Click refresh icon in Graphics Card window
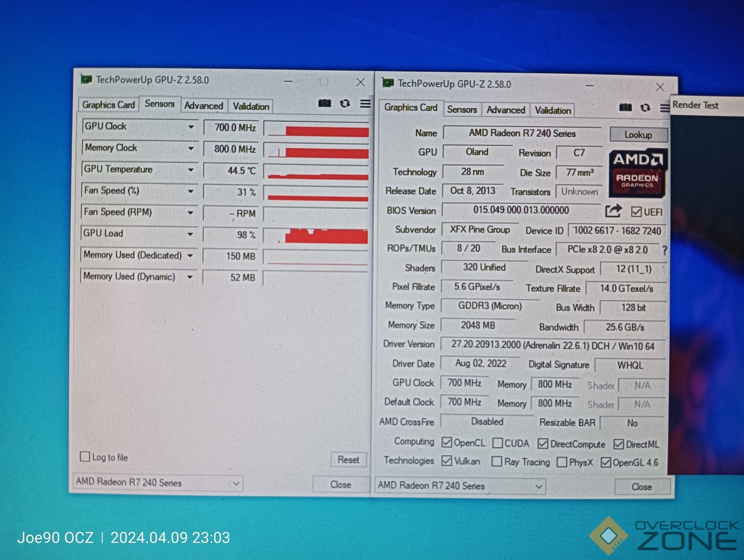 (646, 107)
